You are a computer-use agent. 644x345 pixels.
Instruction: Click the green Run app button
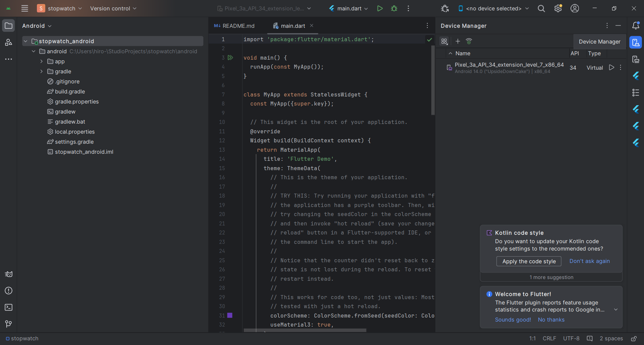[x=380, y=8]
